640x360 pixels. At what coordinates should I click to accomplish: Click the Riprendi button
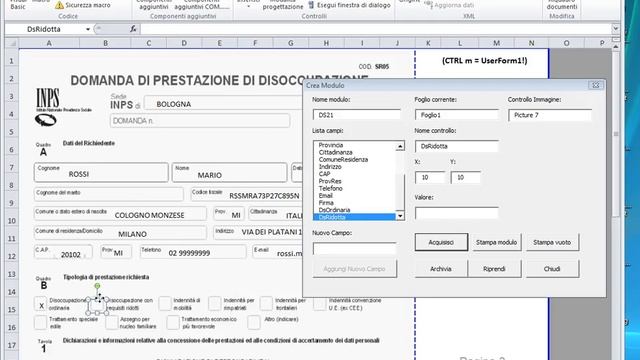pyautogui.click(x=494, y=269)
